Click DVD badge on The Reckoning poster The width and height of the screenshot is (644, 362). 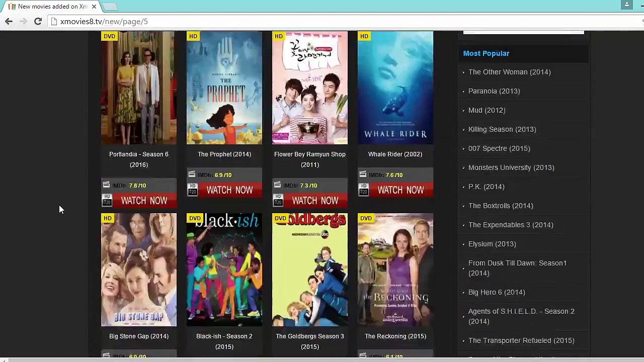point(366,218)
